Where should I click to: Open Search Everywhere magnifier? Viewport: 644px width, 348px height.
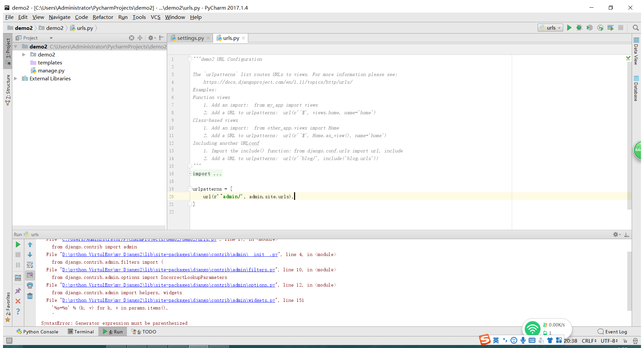point(636,28)
